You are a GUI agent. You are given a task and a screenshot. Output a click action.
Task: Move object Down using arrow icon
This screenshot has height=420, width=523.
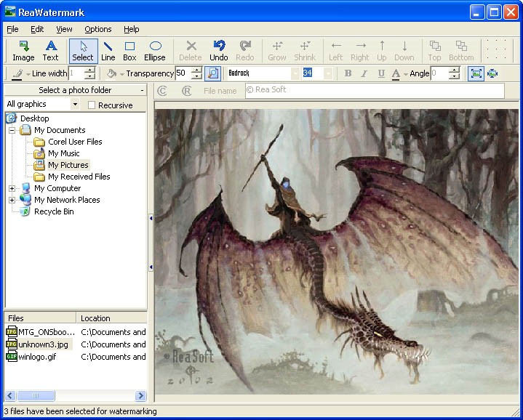point(404,51)
